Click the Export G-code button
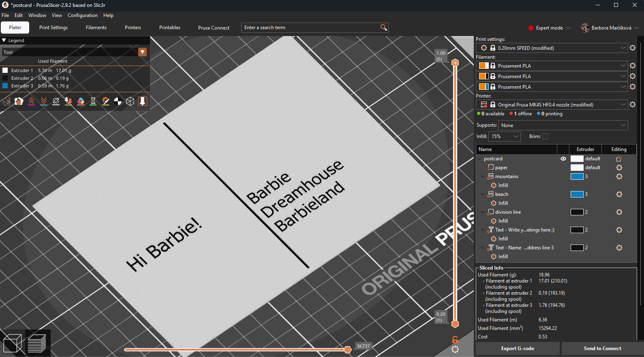This screenshot has width=644, height=357. 518,348
